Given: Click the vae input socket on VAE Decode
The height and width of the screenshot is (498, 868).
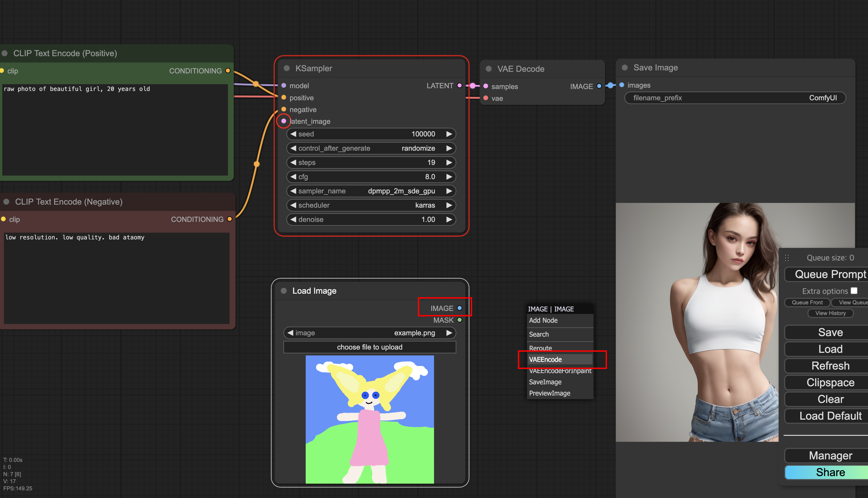Looking at the screenshot, I should tap(485, 98).
